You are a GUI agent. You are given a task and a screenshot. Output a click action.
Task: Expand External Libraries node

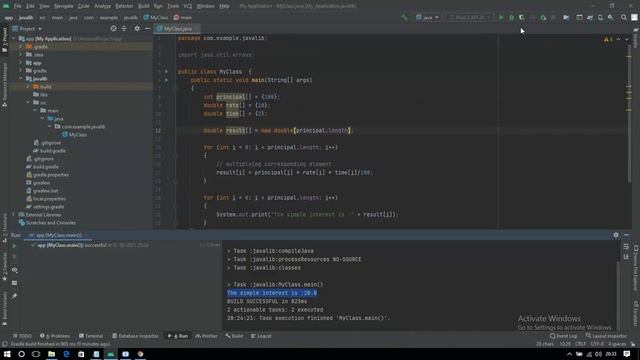(13, 214)
